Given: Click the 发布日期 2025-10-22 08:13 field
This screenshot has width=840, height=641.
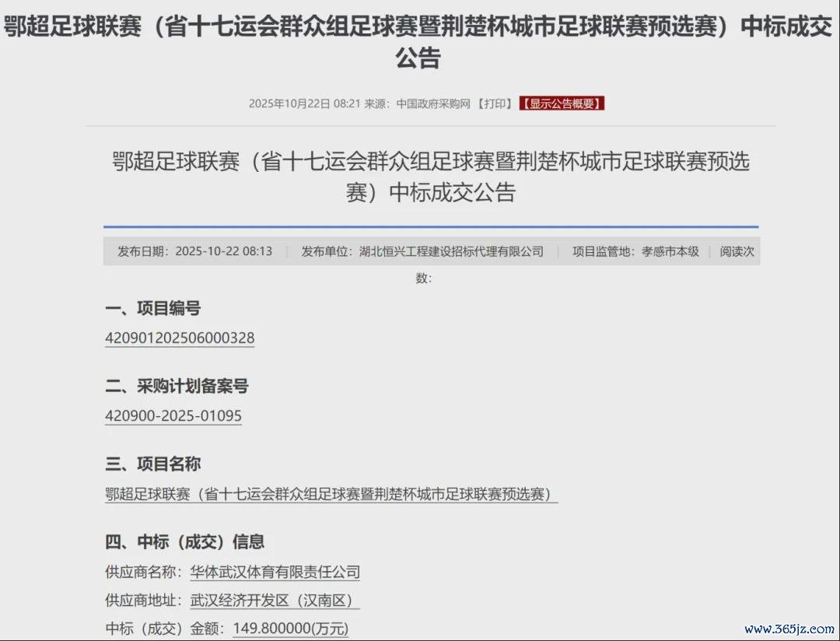Looking at the screenshot, I should coord(194,251).
